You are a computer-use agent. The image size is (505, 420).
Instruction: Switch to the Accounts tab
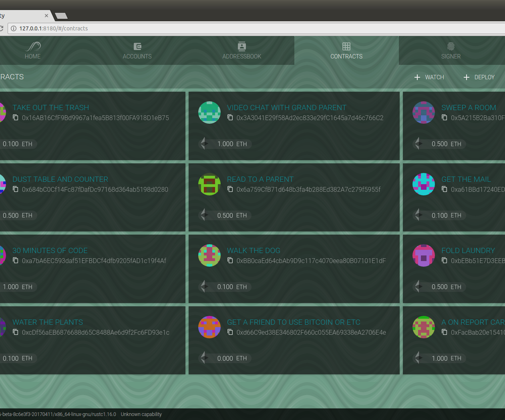coord(137,51)
